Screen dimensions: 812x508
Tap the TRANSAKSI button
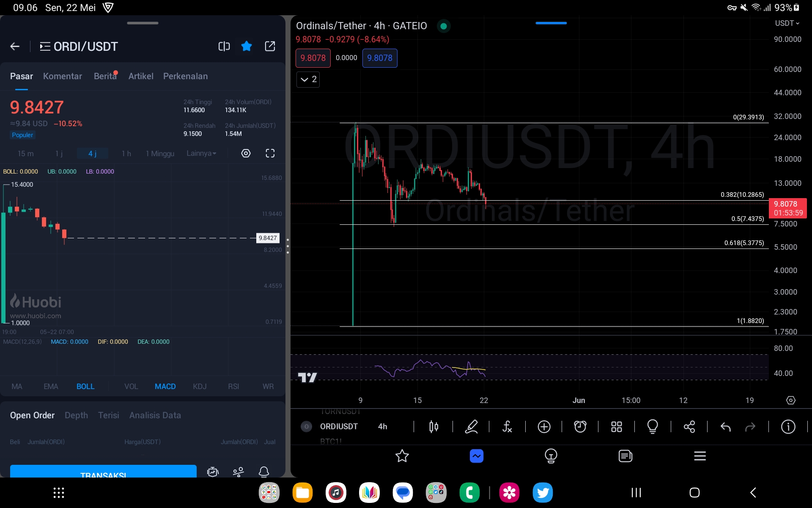tap(103, 471)
